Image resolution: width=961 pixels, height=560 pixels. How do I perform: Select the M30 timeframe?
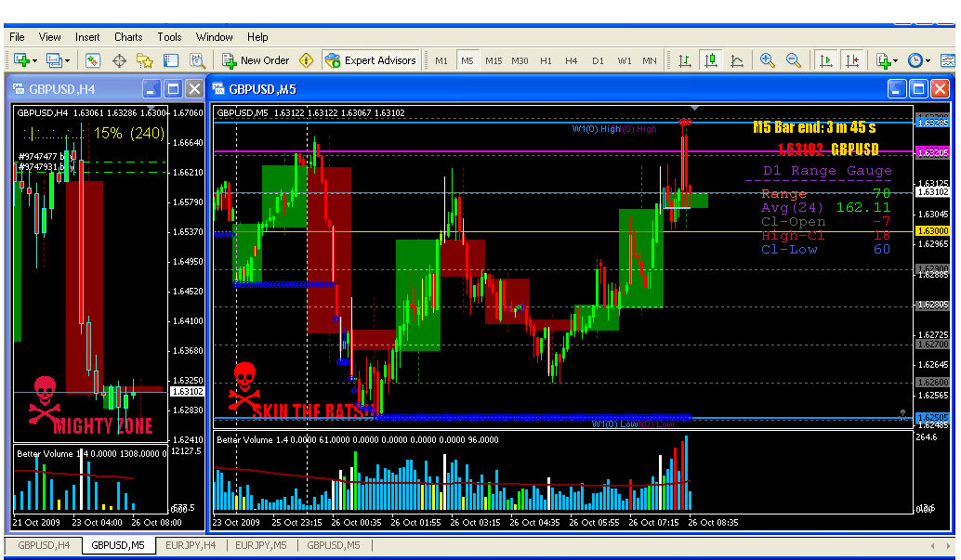point(520,60)
